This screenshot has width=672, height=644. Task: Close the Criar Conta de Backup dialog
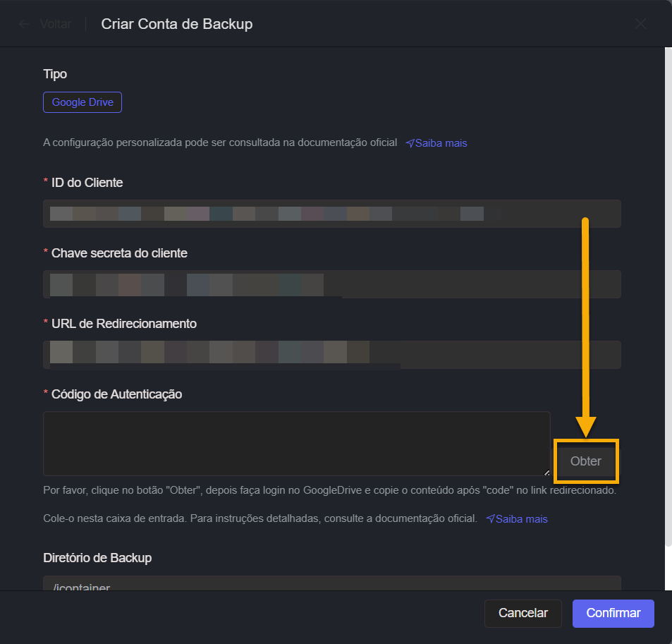(640, 24)
